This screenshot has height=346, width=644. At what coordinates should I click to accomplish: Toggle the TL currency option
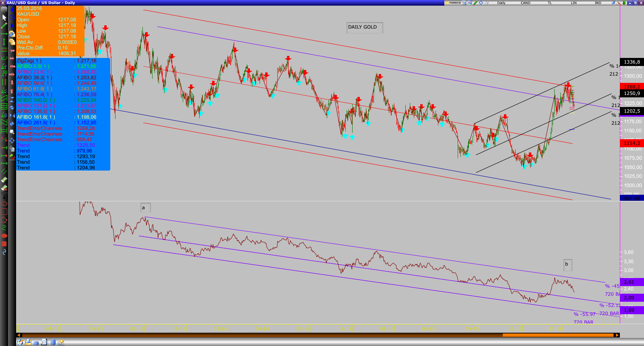pyautogui.click(x=549, y=3)
